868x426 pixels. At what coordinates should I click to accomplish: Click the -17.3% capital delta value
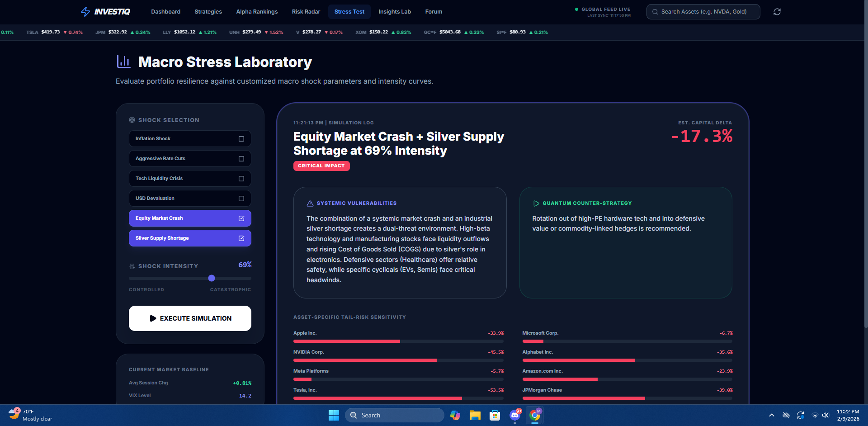pyautogui.click(x=702, y=136)
